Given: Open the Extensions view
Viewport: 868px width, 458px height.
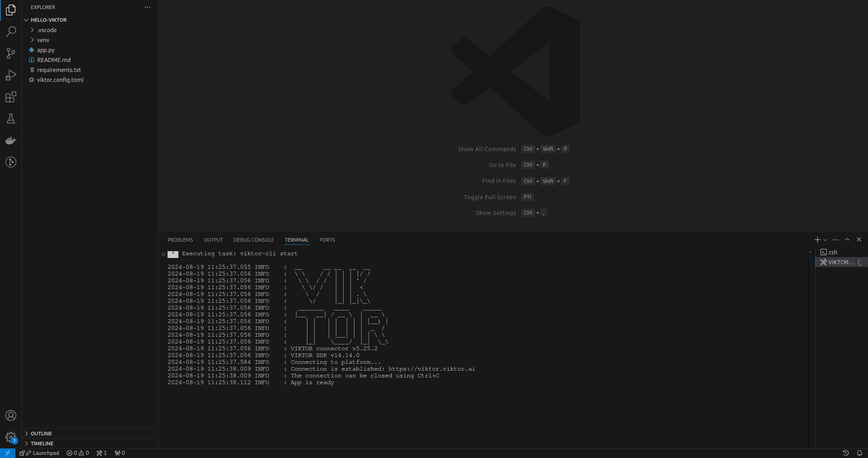Looking at the screenshot, I should coord(11,97).
